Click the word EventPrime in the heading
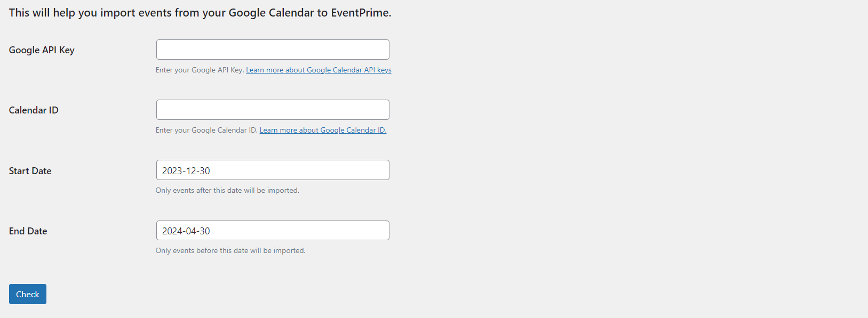 click(360, 13)
